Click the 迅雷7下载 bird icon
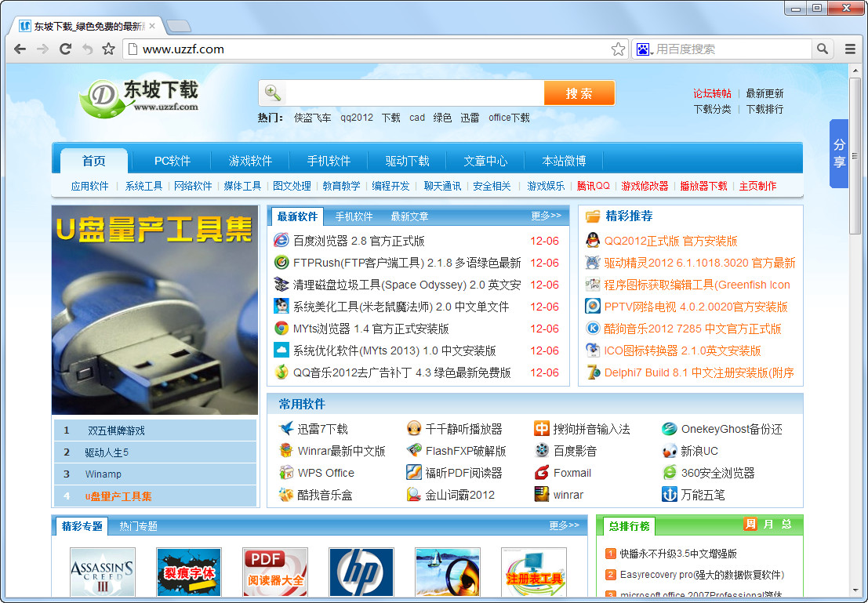Viewport: 868px width, 603px height. click(x=285, y=428)
